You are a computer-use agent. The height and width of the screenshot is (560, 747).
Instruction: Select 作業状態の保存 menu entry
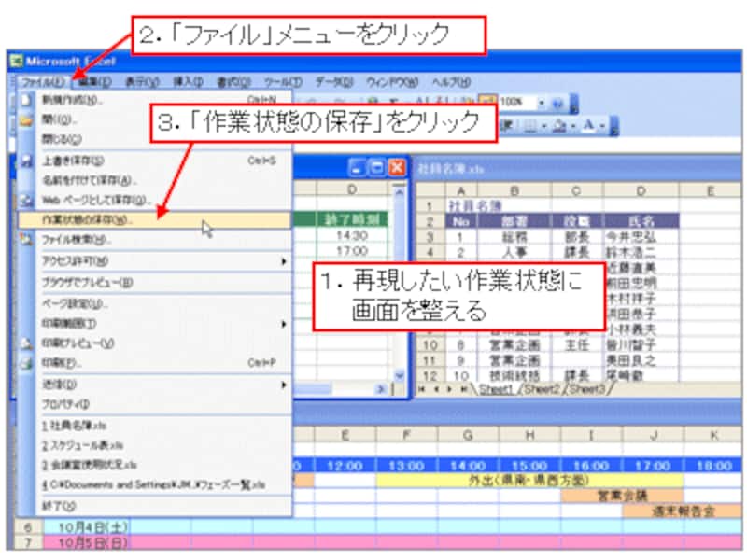(x=155, y=219)
